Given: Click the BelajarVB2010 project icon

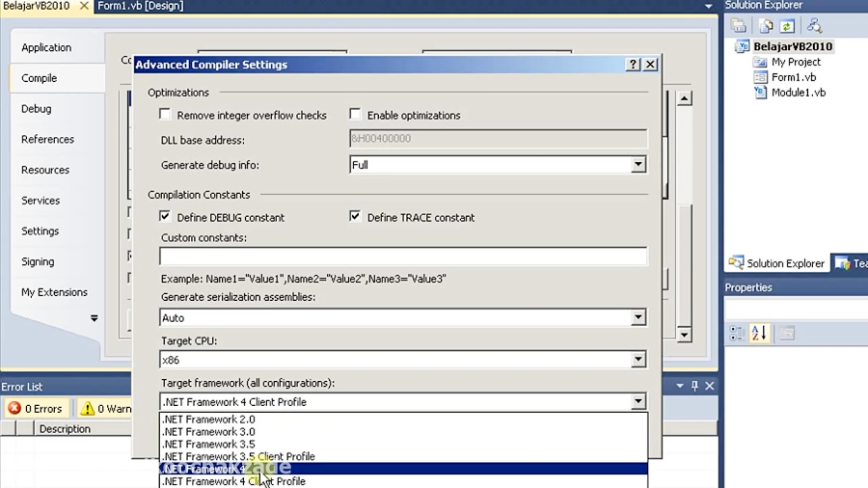Looking at the screenshot, I should [742, 46].
